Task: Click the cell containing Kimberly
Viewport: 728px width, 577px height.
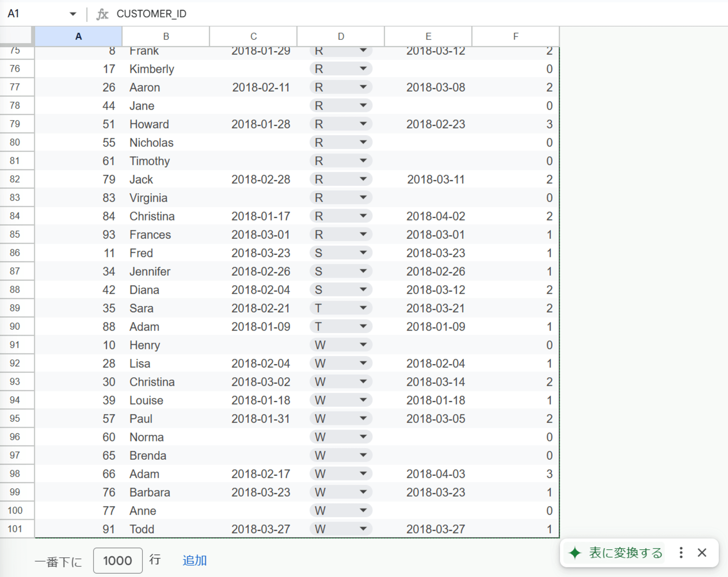Action: pos(166,69)
